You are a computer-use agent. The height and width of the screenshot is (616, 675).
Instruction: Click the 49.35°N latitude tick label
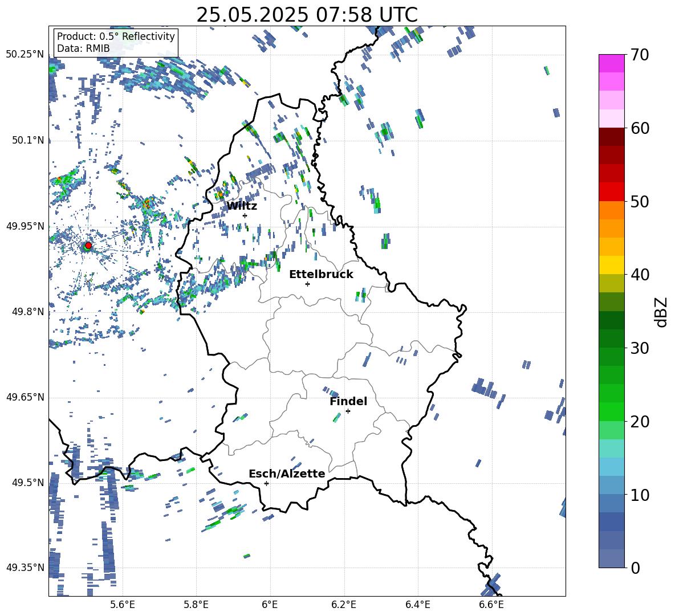click(x=25, y=568)
